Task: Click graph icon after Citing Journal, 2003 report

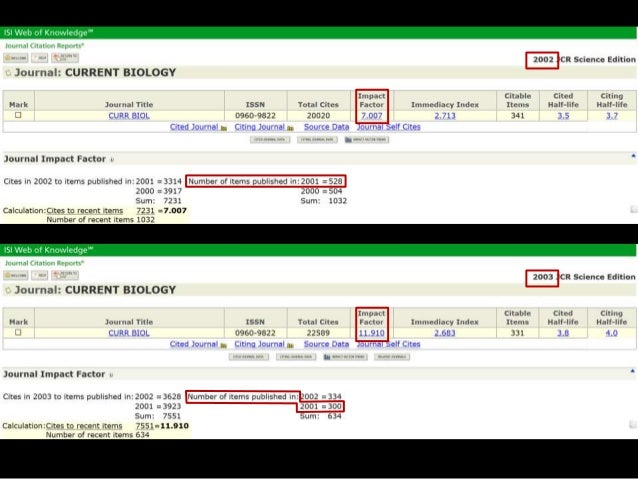Action: 290,346
